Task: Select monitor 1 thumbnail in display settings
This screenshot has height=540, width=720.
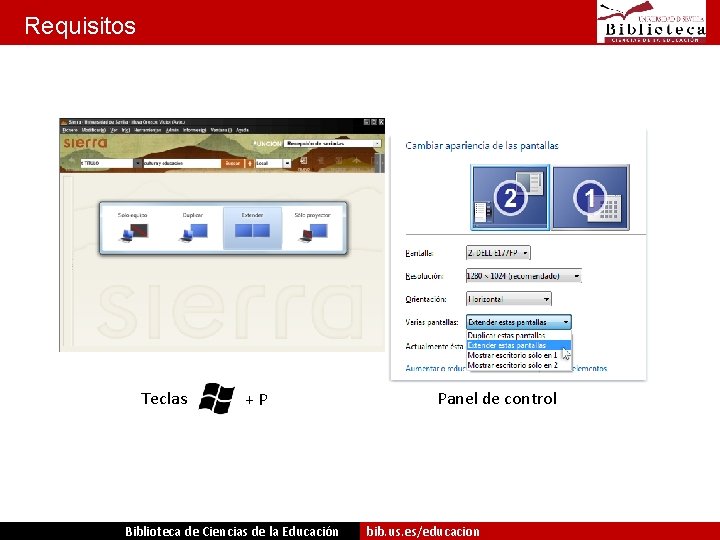Action: click(x=591, y=197)
